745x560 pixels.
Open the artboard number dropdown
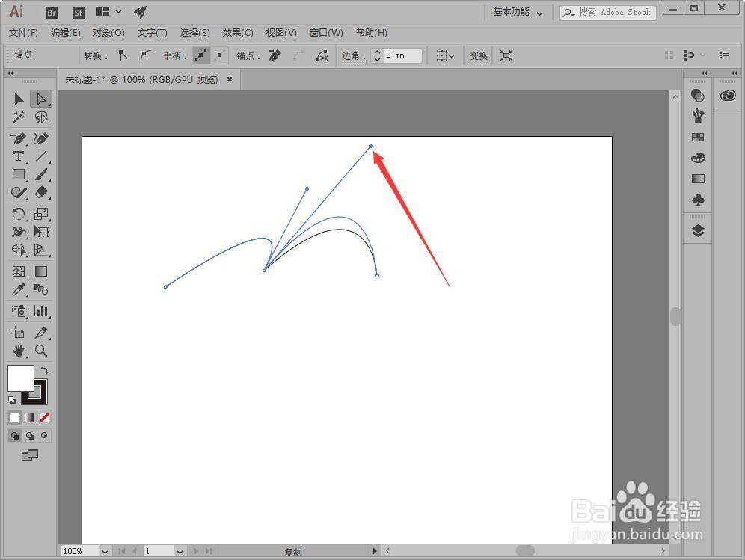pyautogui.click(x=180, y=552)
